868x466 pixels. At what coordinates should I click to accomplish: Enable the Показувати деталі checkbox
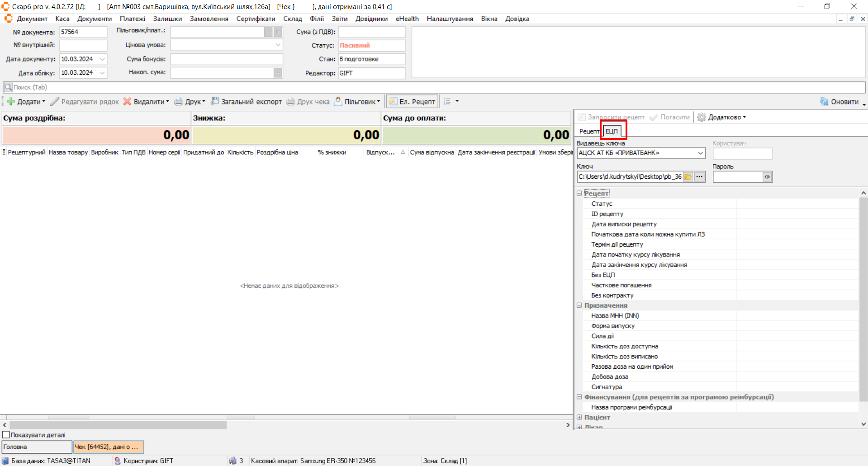[x=6, y=435]
